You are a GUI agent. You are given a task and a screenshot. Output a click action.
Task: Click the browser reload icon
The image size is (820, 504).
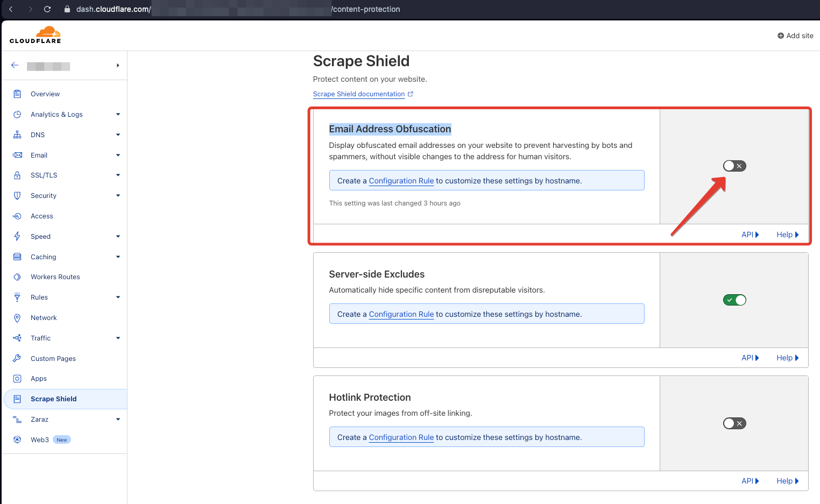click(47, 9)
